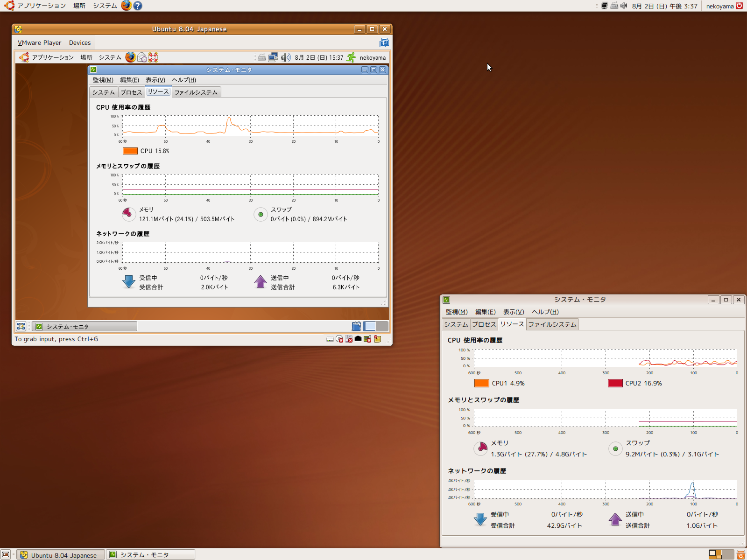Open 表示(V) menu in the host System Monitor

(514, 312)
